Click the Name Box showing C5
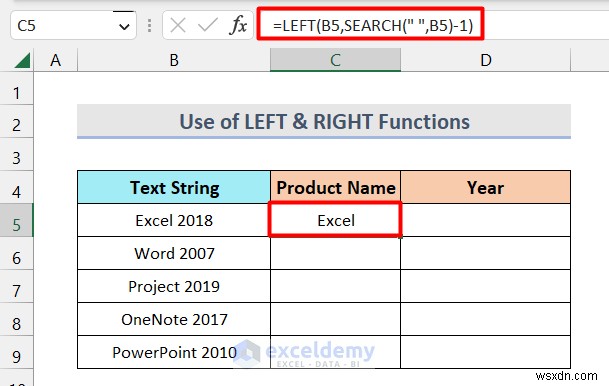The width and height of the screenshot is (609, 386). (x=73, y=26)
